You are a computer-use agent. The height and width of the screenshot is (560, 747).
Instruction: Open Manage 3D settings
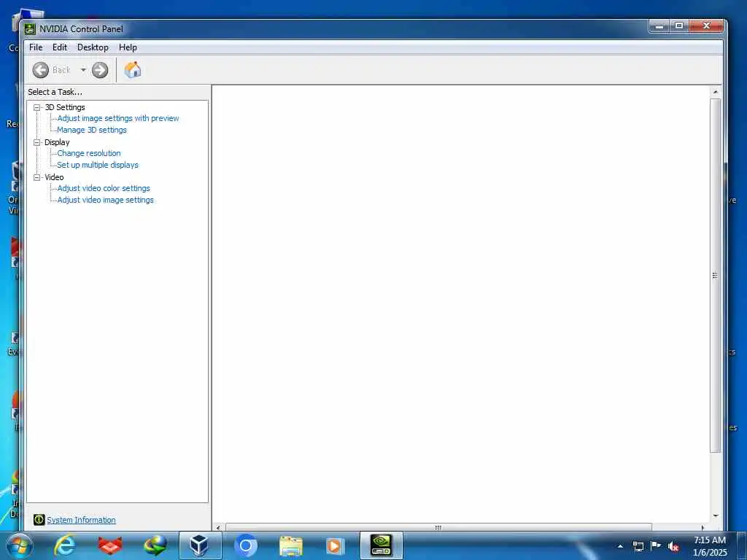pyautogui.click(x=92, y=130)
